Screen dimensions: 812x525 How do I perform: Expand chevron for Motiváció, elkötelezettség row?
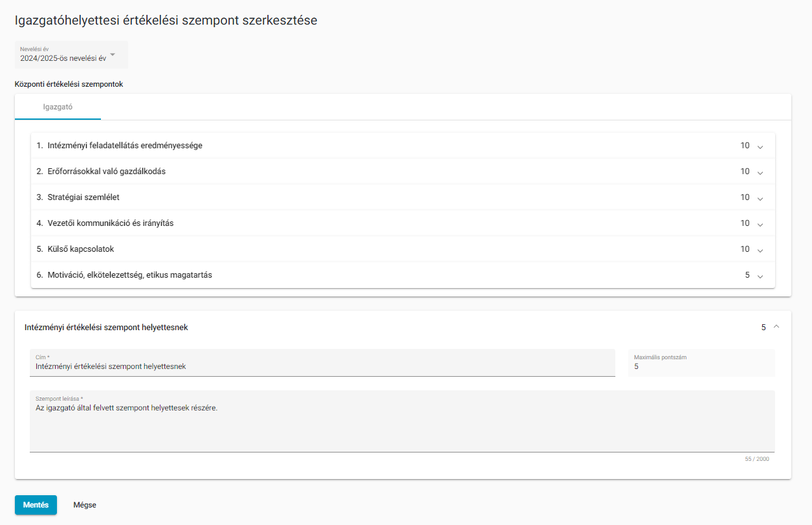tap(760, 276)
